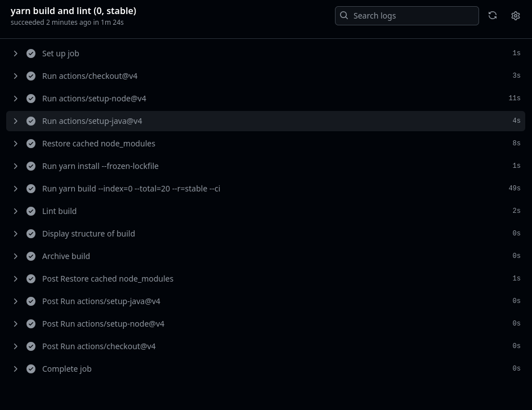532x410 pixels.
Task: Click the search magnifier icon
Action: (344, 16)
